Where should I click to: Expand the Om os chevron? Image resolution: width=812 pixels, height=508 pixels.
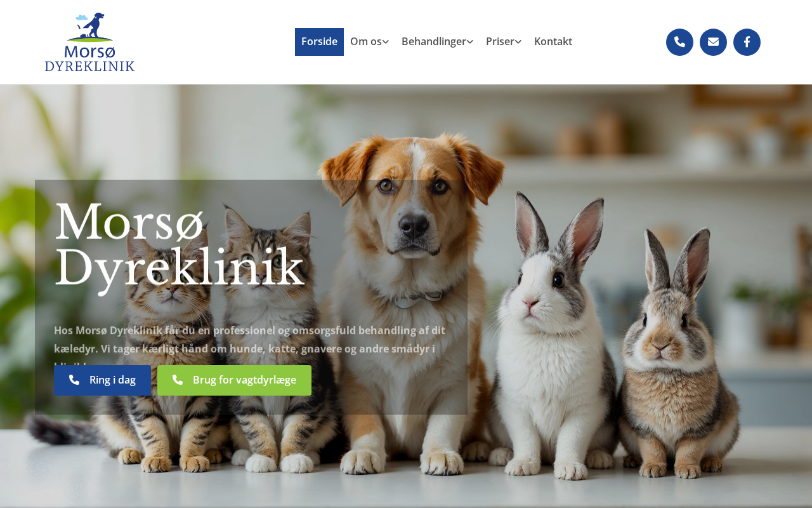(x=386, y=42)
